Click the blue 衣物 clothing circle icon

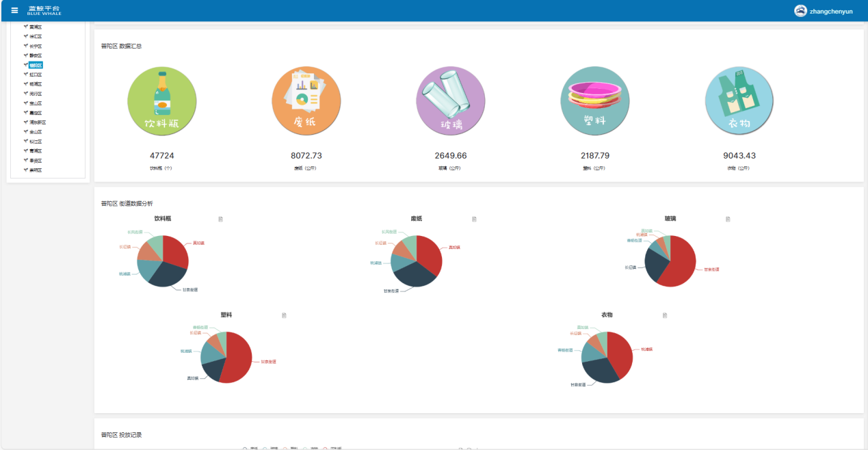[x=739, y=101]
